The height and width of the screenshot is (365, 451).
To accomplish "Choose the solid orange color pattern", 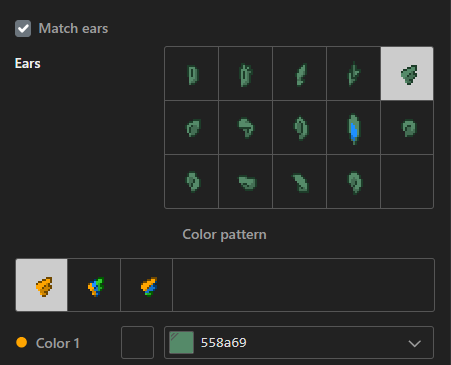I will tap(42, 285).
